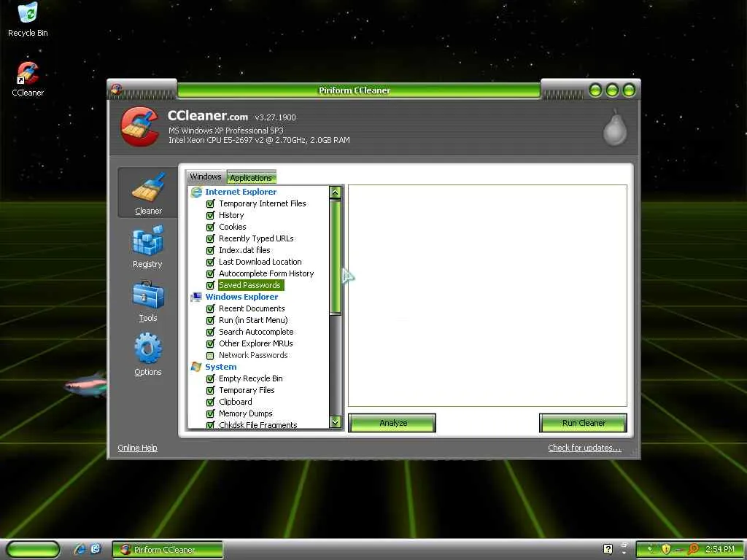Click the security shield tray icon
This screenshot has height=560, width=747.
[x=666, y=549]
